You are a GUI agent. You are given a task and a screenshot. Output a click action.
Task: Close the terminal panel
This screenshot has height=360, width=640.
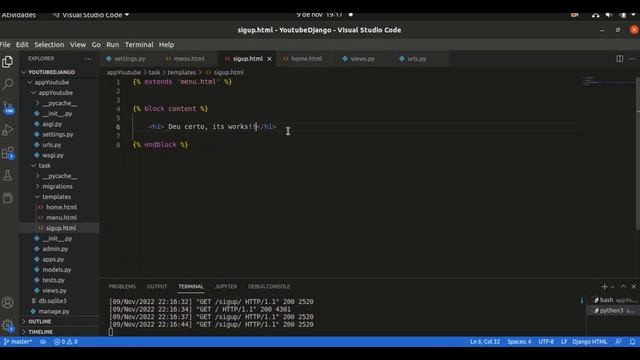click(x=633, y=287)
